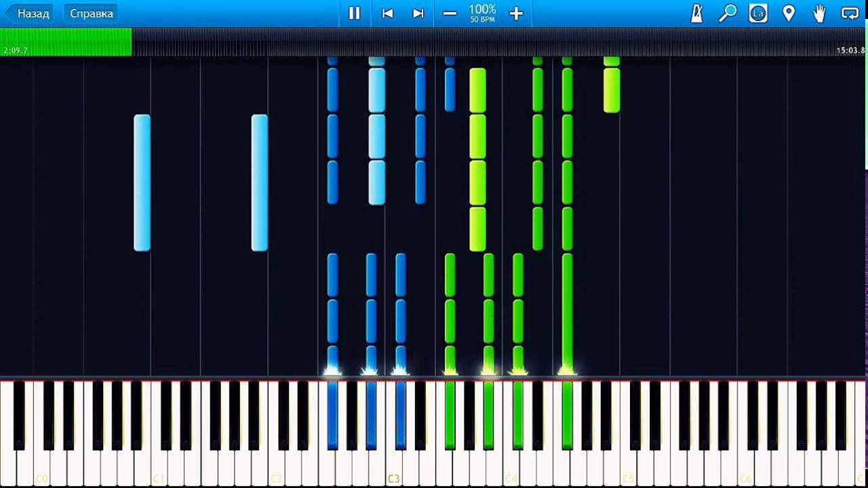Click the C0 white piano key
Viewport: 868px width, 488px height.
coord(42,434)
